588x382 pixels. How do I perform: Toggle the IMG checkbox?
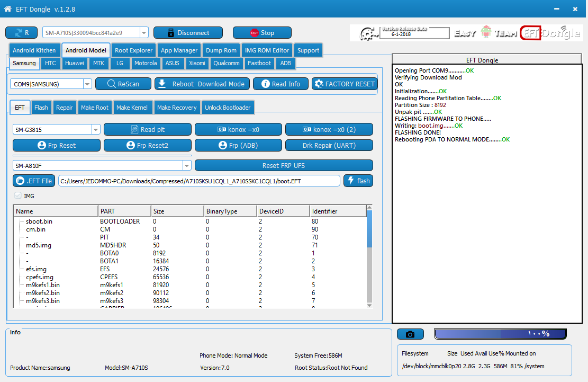tap(17, 196)
